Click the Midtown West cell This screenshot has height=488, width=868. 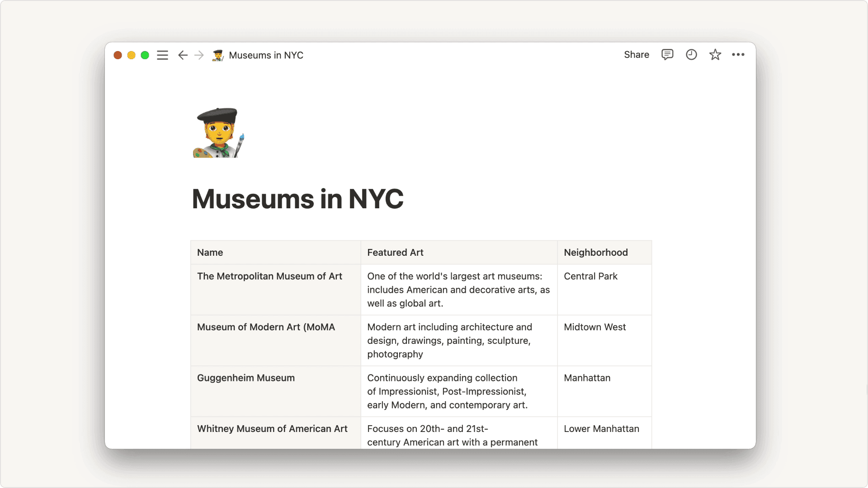(x=594, y=327)
